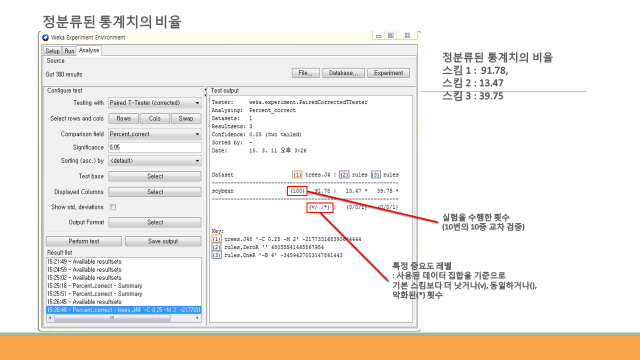Minimize the Weka Experiment Environment window
The image size is (640, 360).
(x=378, y=36)
